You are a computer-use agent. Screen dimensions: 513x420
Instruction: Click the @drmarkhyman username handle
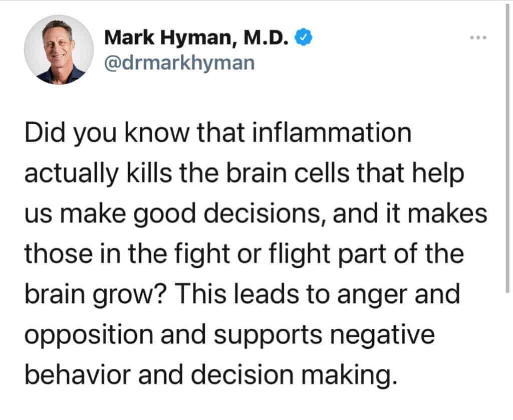(179, 63)
